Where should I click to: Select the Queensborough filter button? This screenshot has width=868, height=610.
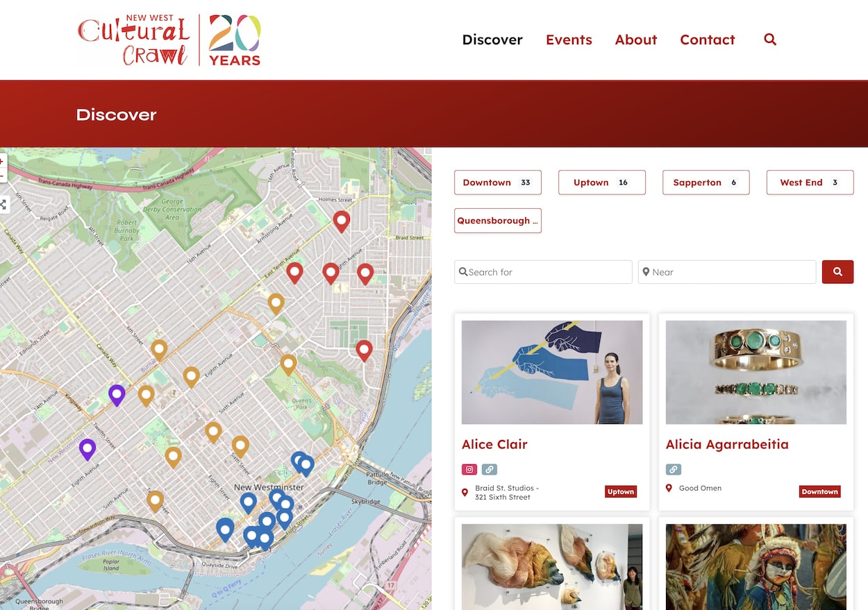pyautogui.click(x=497, y=221)
